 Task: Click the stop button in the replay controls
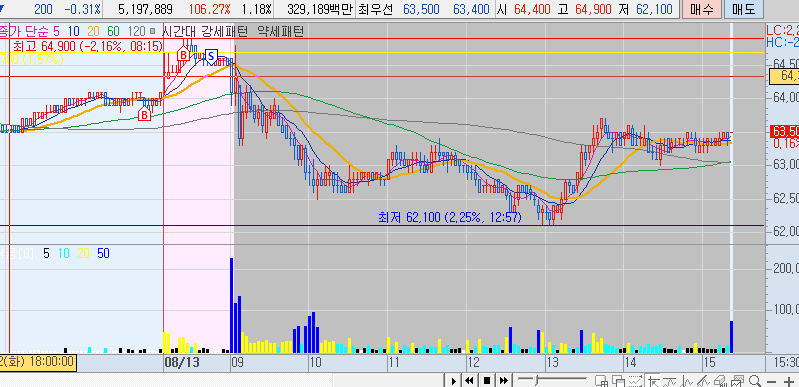[487, 380]
